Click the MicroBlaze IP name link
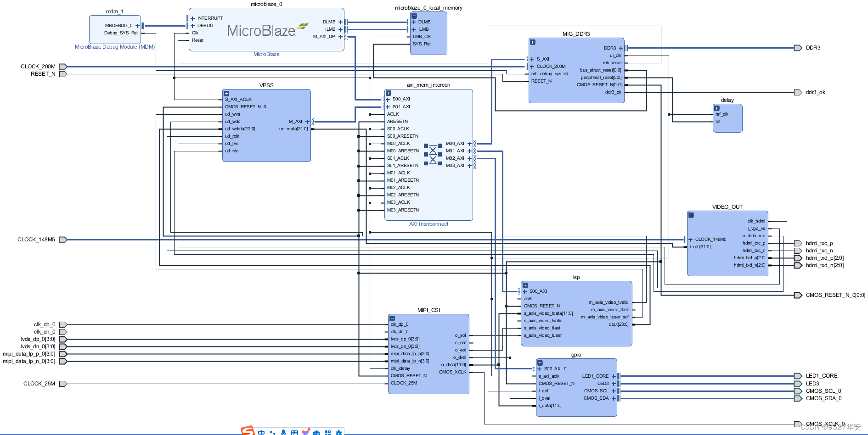 coord(266,54)
